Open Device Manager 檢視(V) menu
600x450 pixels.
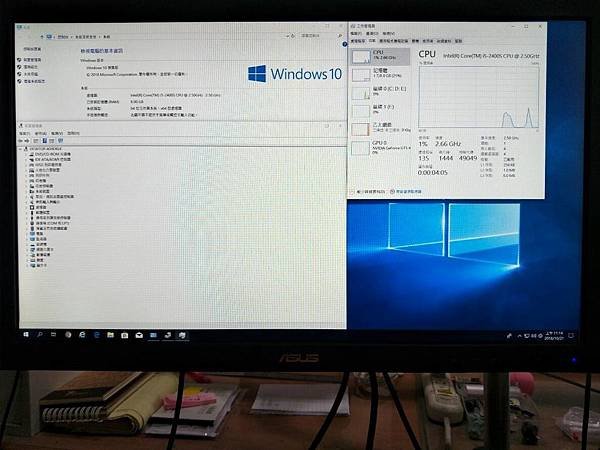pyautogui.click(x=57, y=133)
